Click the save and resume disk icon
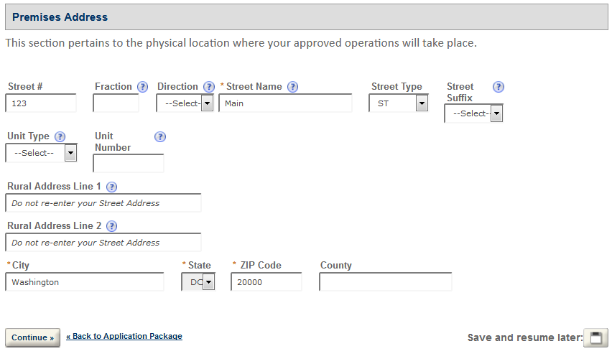The height and width of the screenshot is (364, 612). tap(595, 337)
